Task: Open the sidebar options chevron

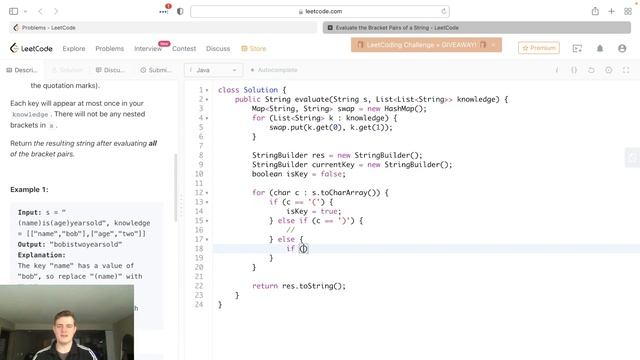Action: point(25,11)
